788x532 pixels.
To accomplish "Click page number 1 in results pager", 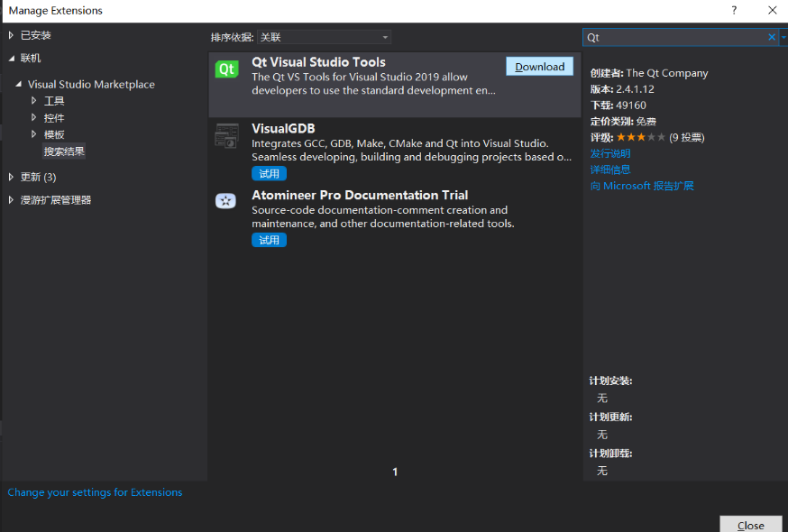I will pos(395,472).
